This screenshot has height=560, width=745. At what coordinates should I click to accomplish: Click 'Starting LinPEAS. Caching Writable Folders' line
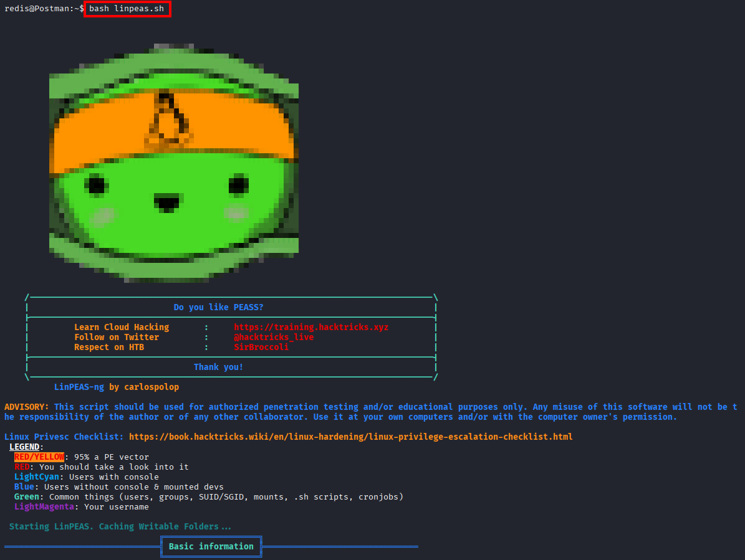[x=120, y=526]
